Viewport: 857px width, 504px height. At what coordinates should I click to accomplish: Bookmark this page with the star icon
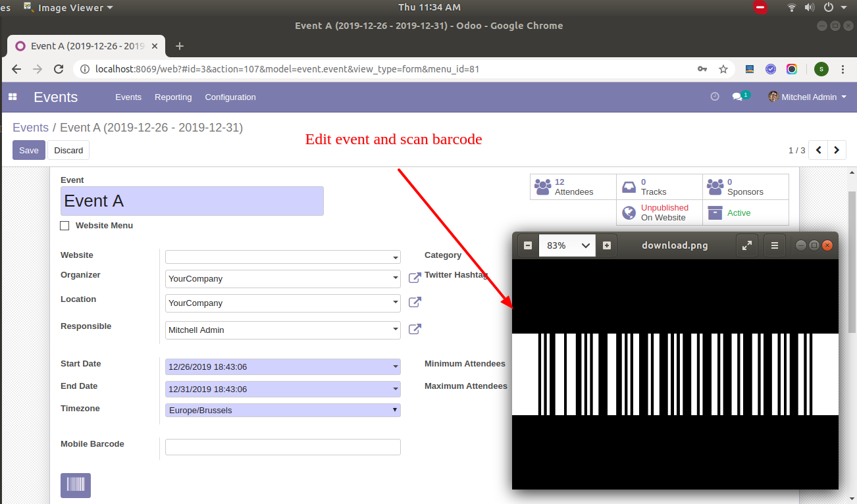pyautogui.click(x=723, y=68)
